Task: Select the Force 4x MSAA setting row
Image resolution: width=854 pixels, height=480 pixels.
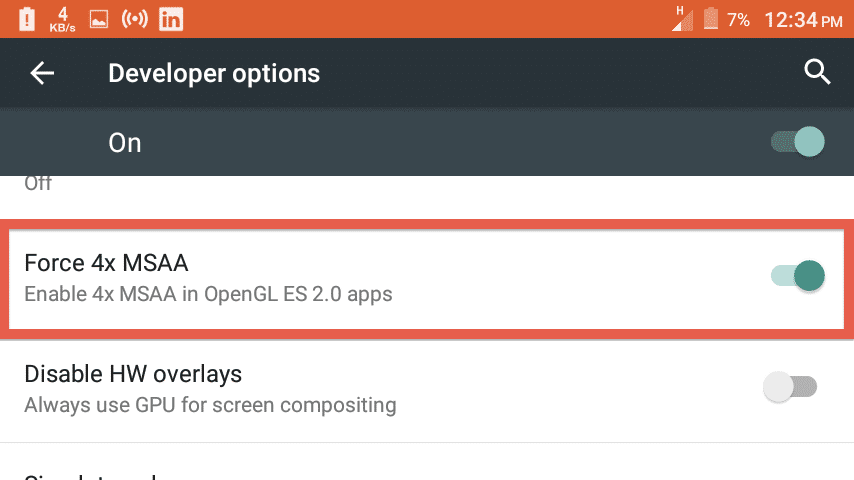Action: click(x=426, y=279)
